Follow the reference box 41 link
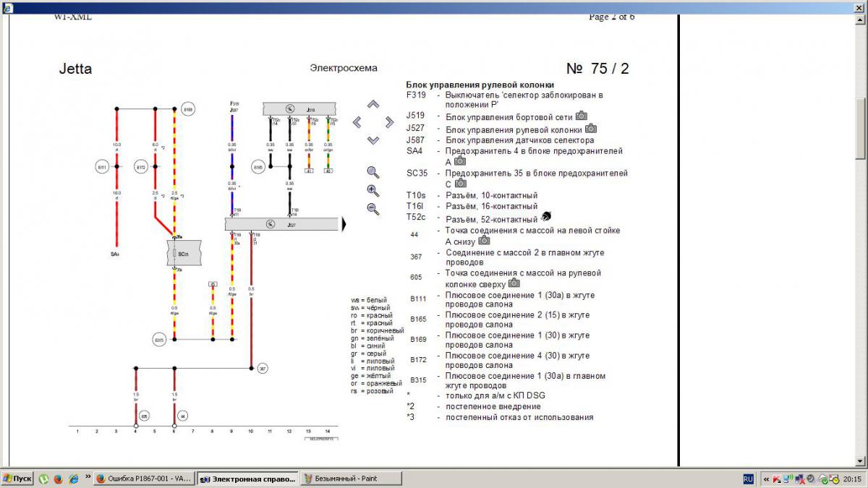 point(309,171)
